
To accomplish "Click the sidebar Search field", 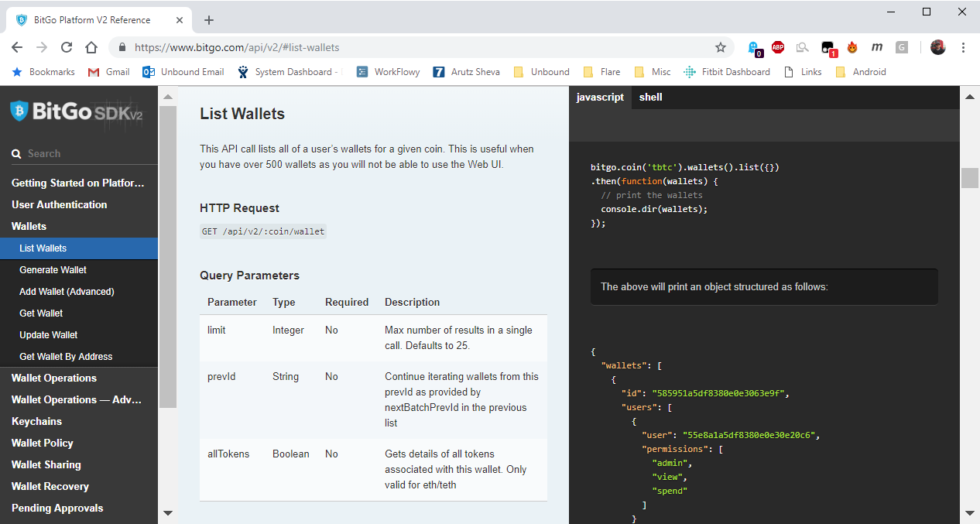I will click(x=85, y=154).
